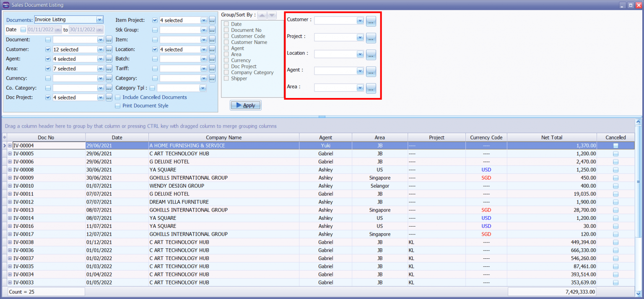Click the Apply button
This screenshot has width=644, height=299.
[245, 105]
